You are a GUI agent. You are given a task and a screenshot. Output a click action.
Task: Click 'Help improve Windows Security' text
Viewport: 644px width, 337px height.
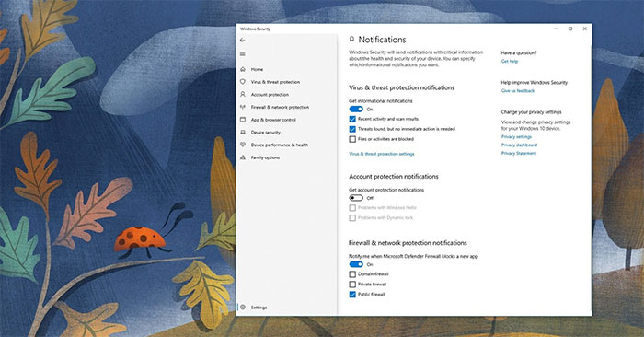[x=534, y=83]
